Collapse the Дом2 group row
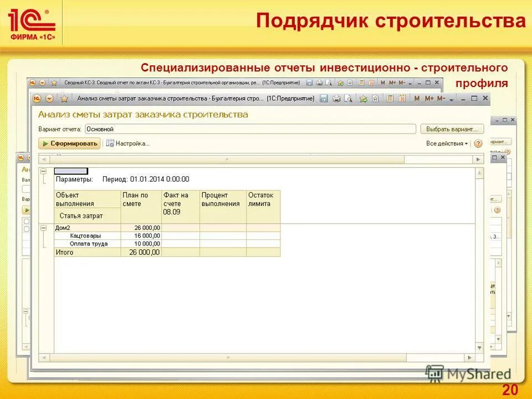Image resolution: width=532 pixels, height=399 pixels. (x=42, y=228)
